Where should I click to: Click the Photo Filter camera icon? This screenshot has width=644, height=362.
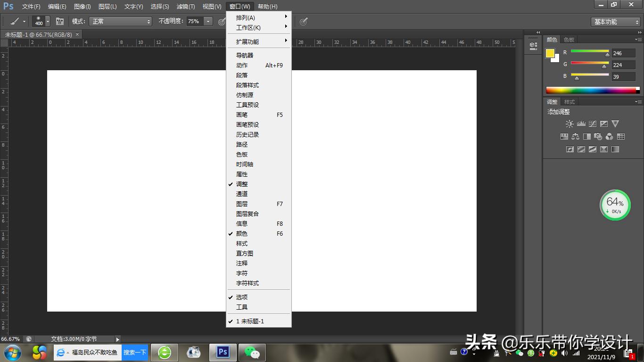(x=598, y=137)
